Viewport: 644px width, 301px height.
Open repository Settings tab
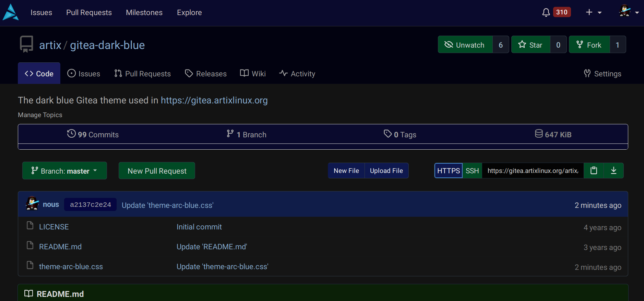(603, 74)
